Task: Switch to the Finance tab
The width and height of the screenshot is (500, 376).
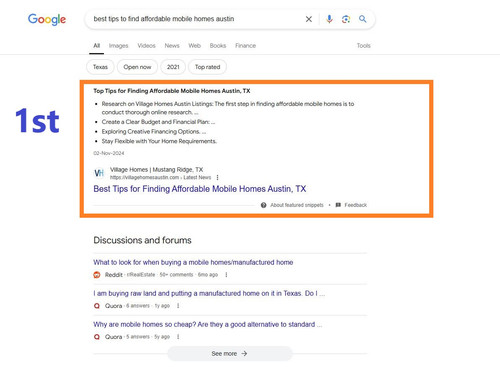Action: tap(245, 46)
